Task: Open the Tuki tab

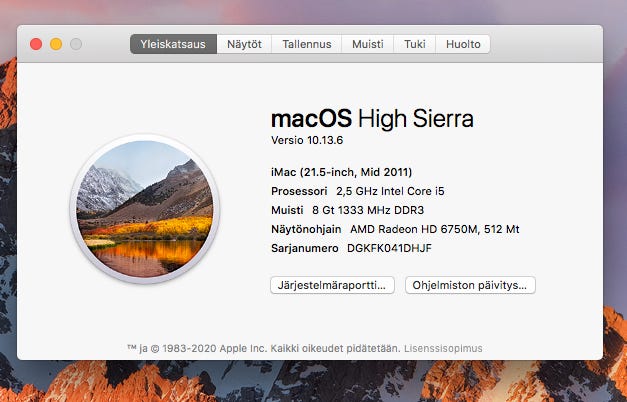Action: [415, 44]
